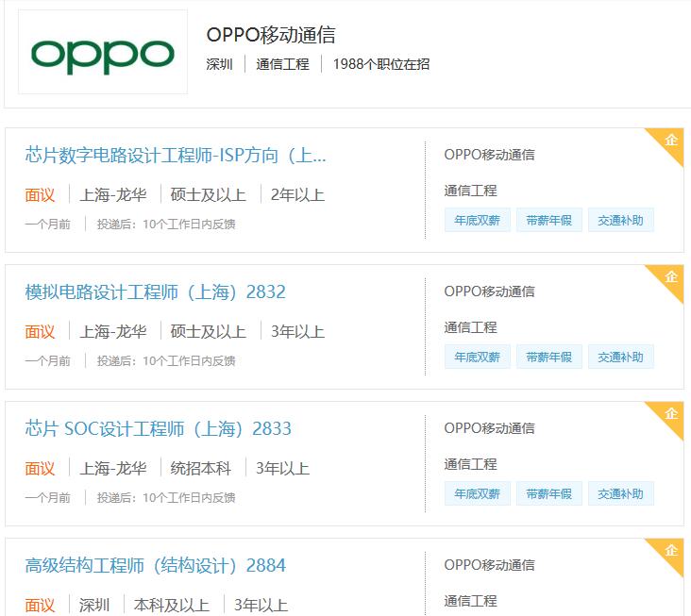Click 交通补助 tag in ISP方向 card

point(621,220)
